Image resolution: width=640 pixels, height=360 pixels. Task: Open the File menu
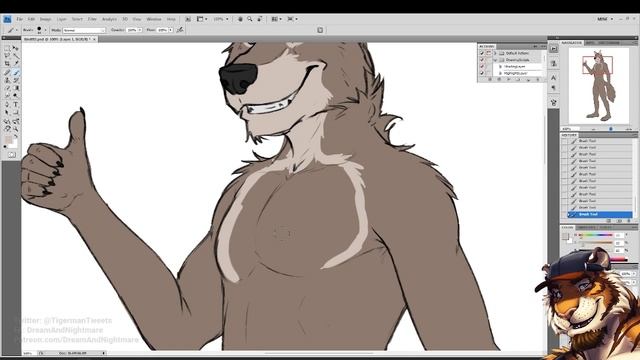[x=20, y=19]
